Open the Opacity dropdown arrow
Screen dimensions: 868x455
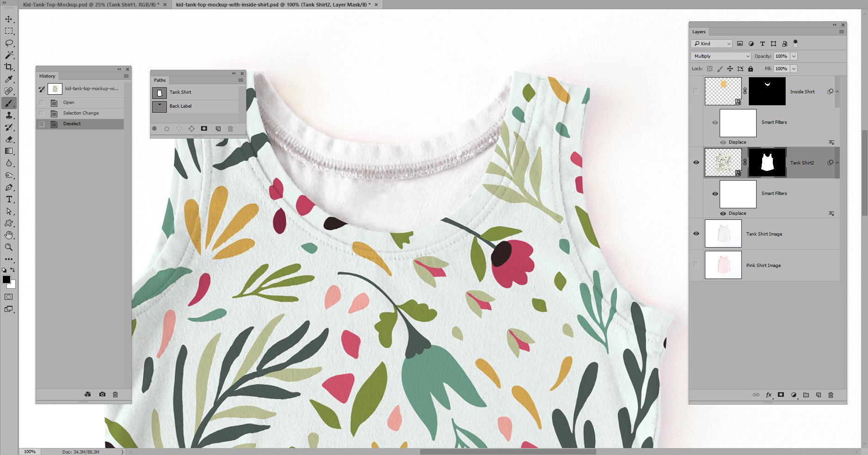[x=794, y=56]
